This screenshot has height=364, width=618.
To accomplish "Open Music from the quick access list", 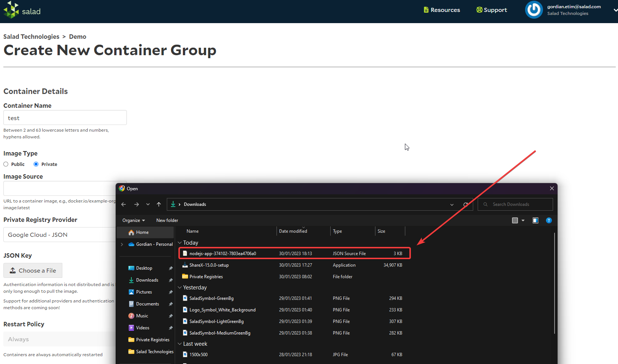I will click(x=138, y=316).
